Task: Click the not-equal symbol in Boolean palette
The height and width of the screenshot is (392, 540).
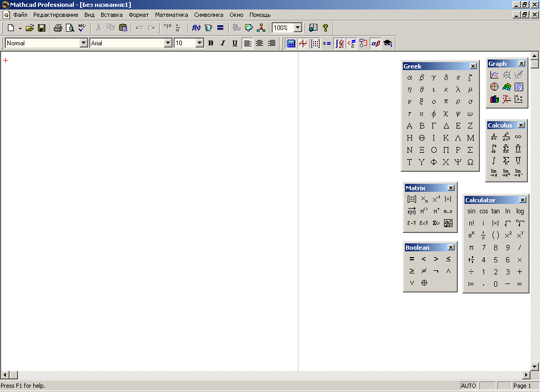Action: [424, 271]
